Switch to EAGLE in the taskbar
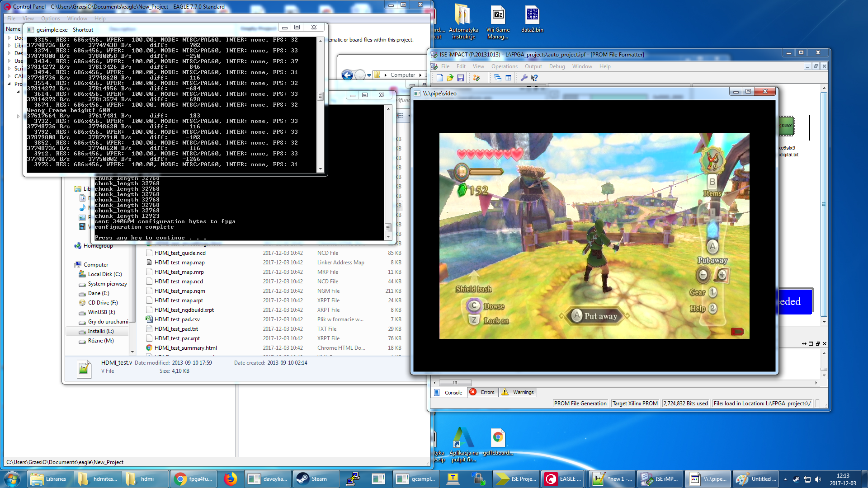The height and width of the screenshot is (488, 868). [563, 479]
